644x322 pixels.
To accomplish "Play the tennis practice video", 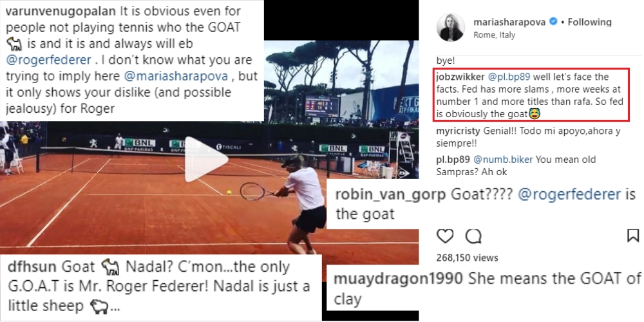I will click(x=205, y=160).
